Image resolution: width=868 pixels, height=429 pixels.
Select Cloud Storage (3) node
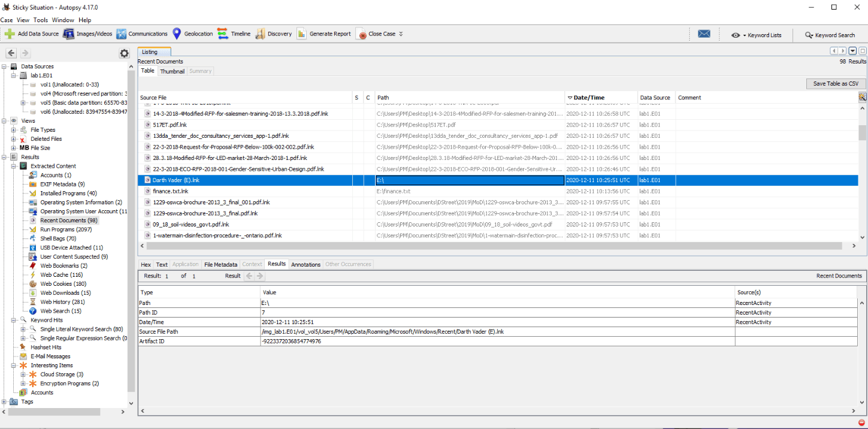point(62,374)
